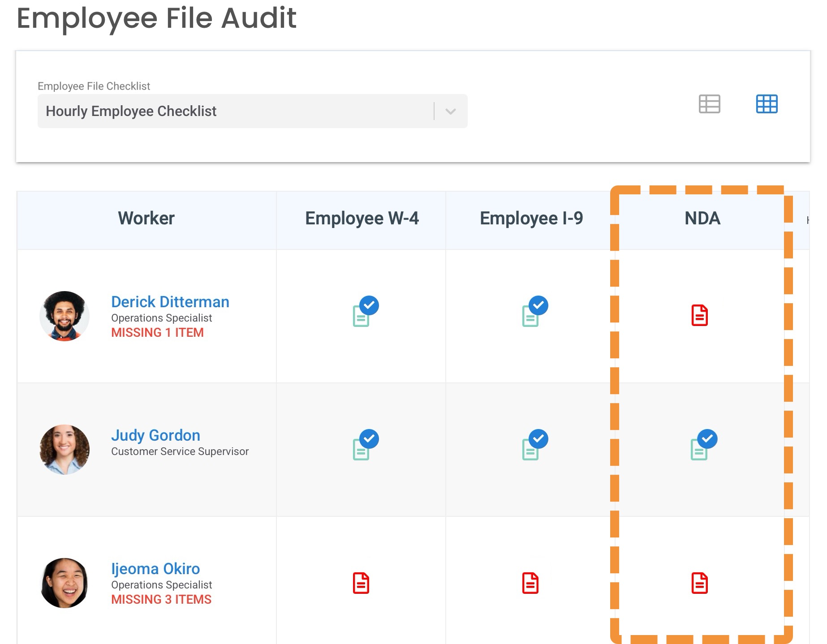Open Ijeoma Okiro's profile link
The height and width of the screenshot is (644, 827).
pyautogui.click(x=155, y=569)
